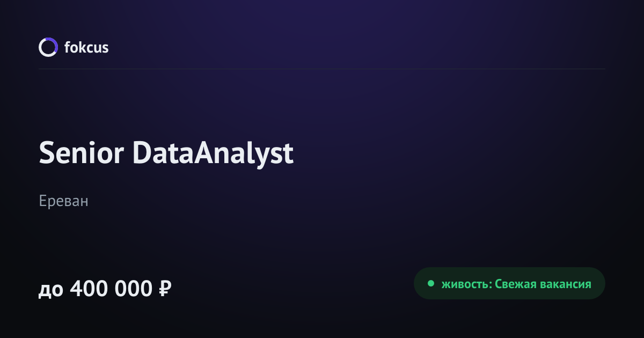Screen dimensions: 644x338
Task: Click the letter f in fokcus
Action: [x=67, y=47]
